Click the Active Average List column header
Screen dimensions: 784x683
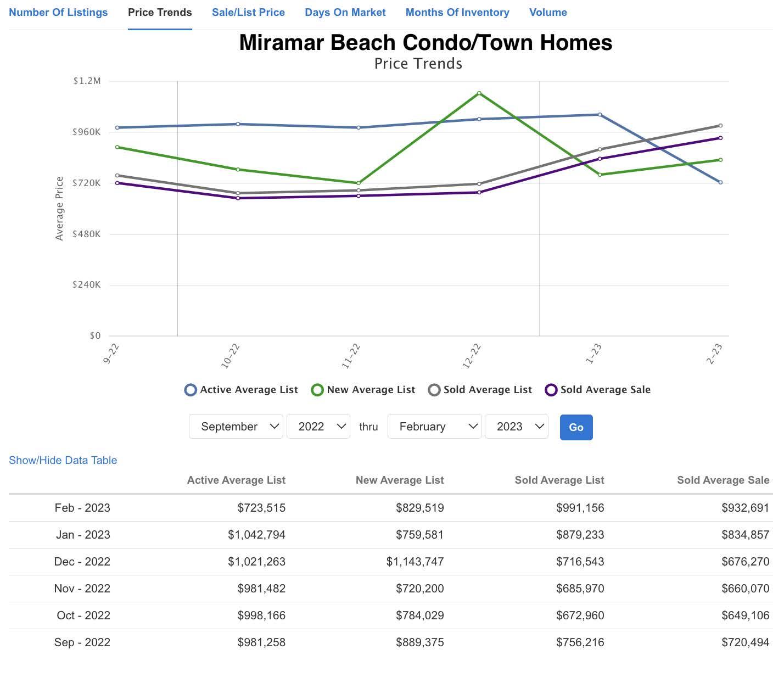pyautogui.click(x=236, y=480)
